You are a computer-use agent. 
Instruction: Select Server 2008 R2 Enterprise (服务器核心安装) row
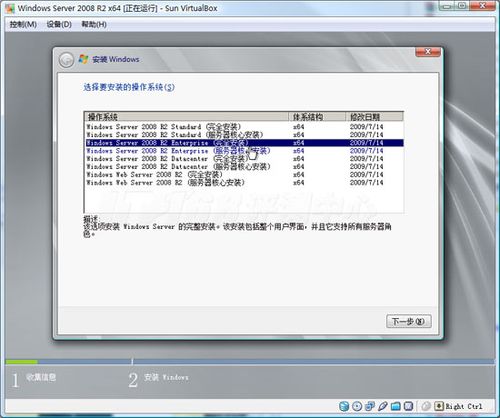click(244, 151)
